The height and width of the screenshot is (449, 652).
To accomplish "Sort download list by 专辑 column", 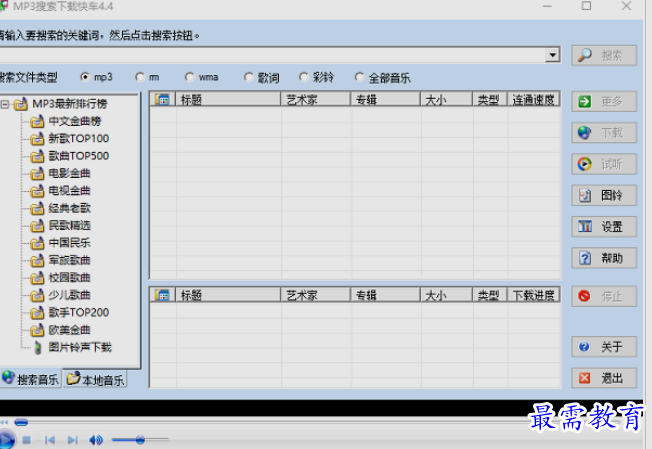I will click(x=385, y=295).
